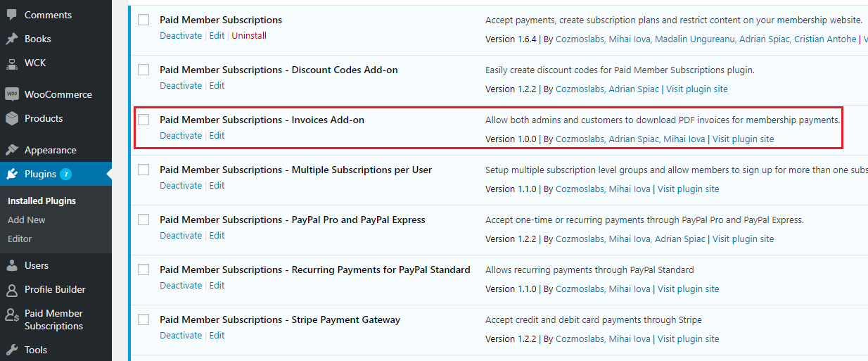
Task: Open the WCK icon in sidebar
Action: click(12, 63)
